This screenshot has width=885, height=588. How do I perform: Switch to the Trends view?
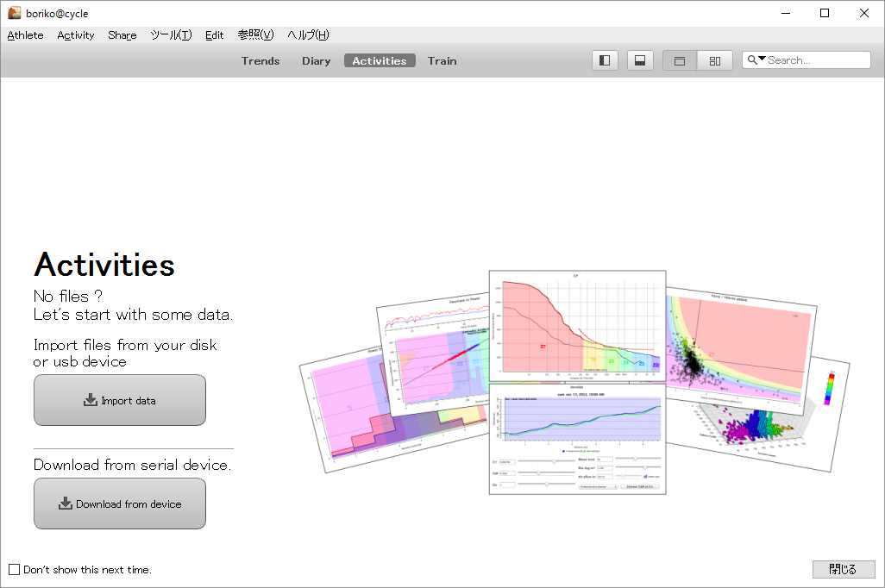tap(260, 61)
